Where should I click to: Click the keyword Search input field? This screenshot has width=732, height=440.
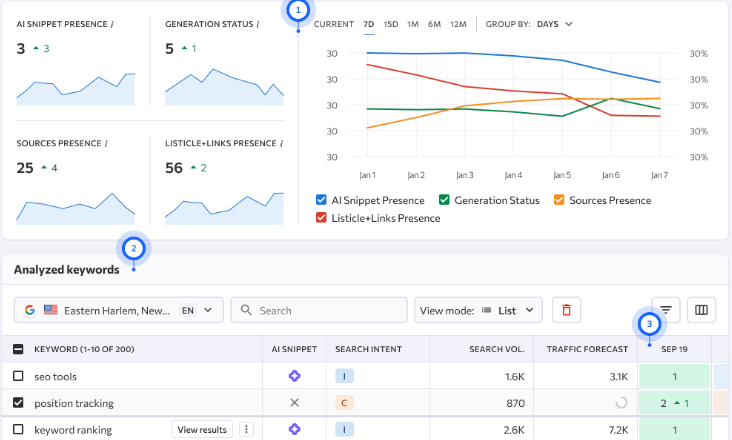pyautogui.click(x=319, y=311)
